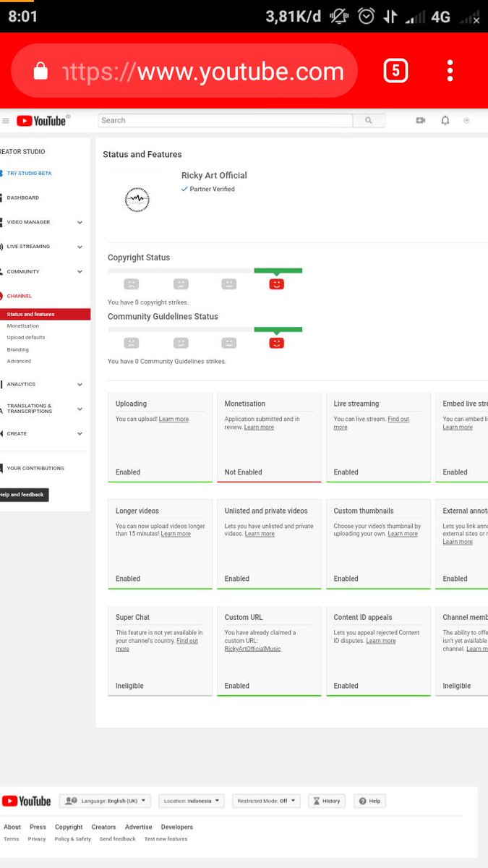Screen dimensions: 488x868
Task: Click the saddest grey face under Copyright Status
Action: coord(132,284)
